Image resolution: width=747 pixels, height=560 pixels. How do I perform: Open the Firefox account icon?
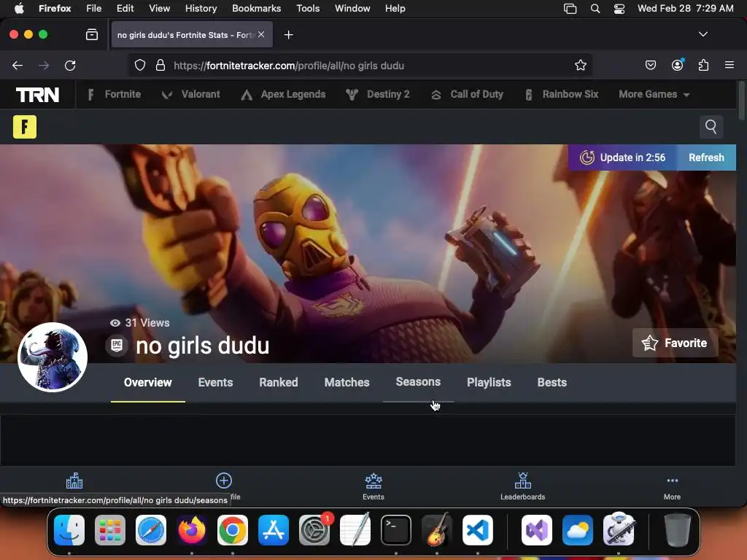(677, 65)
